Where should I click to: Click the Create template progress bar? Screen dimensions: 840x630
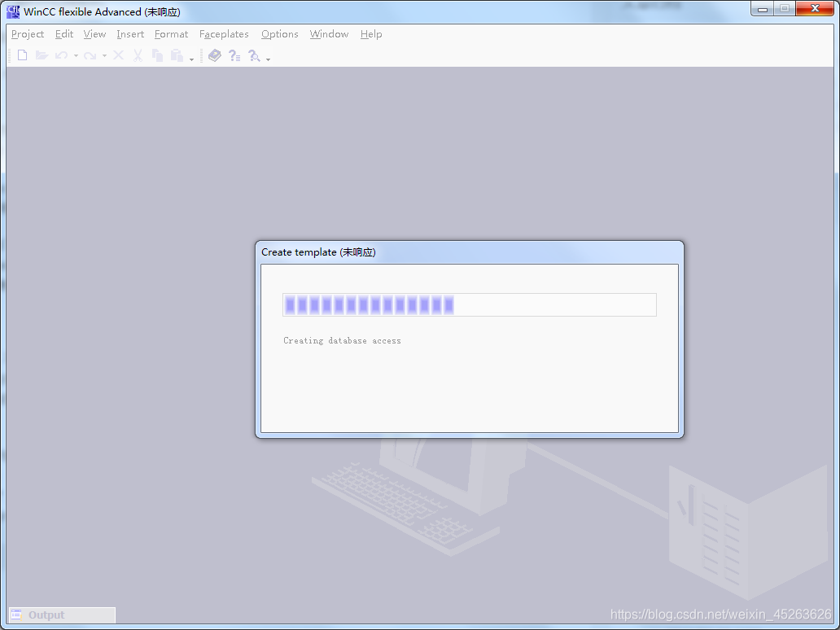[x=470, y=304]
